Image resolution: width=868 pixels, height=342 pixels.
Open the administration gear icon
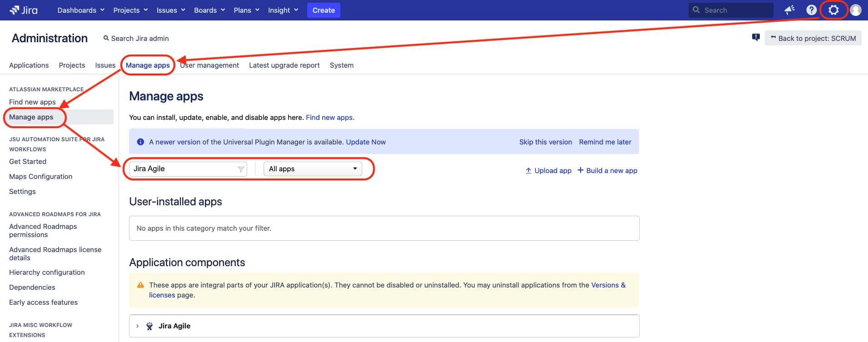coord(833,10)
